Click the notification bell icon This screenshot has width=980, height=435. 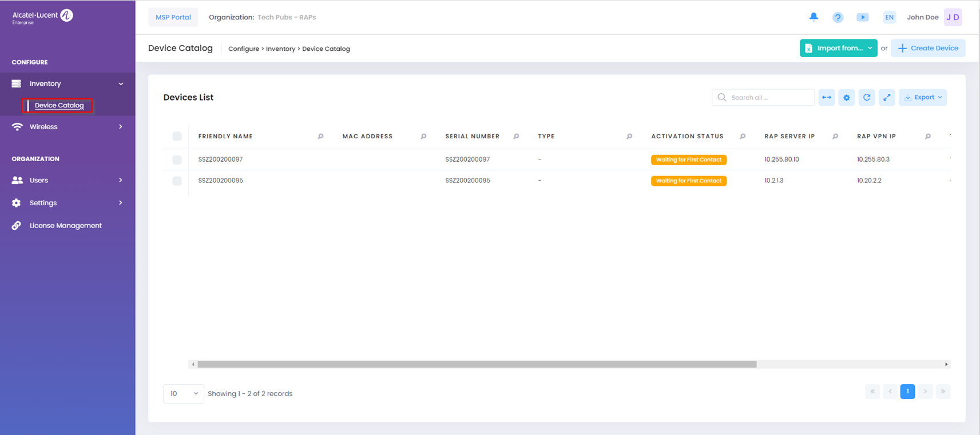click(x=814, y=17)
